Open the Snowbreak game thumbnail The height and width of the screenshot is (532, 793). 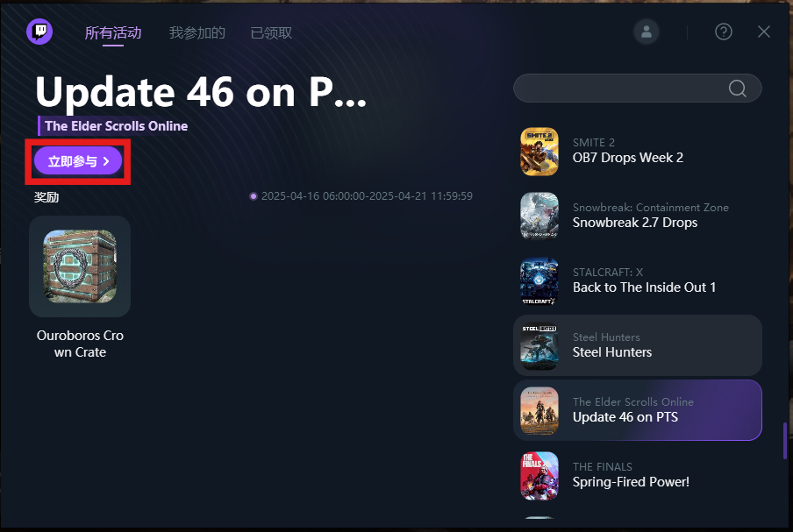pos(539,216)
